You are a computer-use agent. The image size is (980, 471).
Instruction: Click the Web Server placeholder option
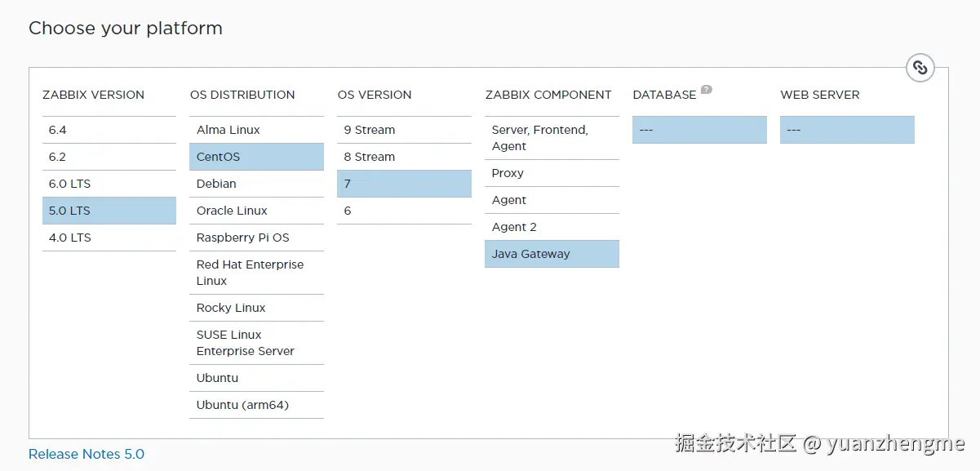847,130
